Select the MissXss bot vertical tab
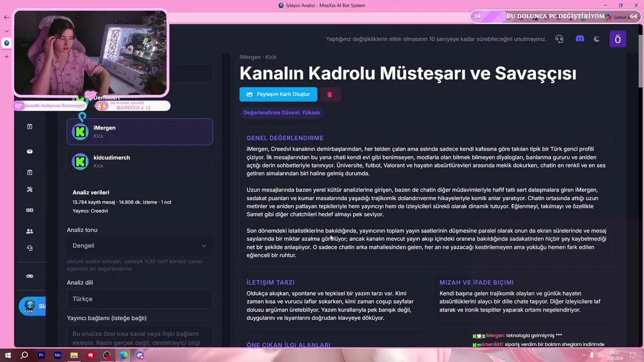 click(7, 43)
